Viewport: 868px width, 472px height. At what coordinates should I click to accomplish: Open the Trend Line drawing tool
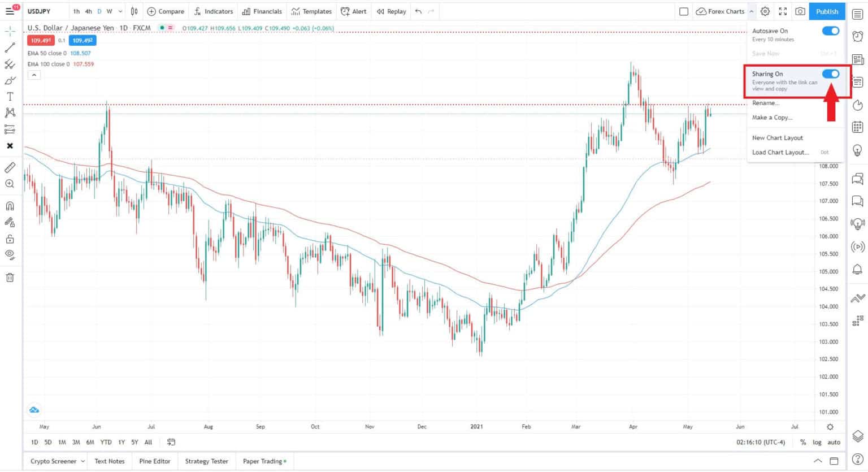click(9, 47)
